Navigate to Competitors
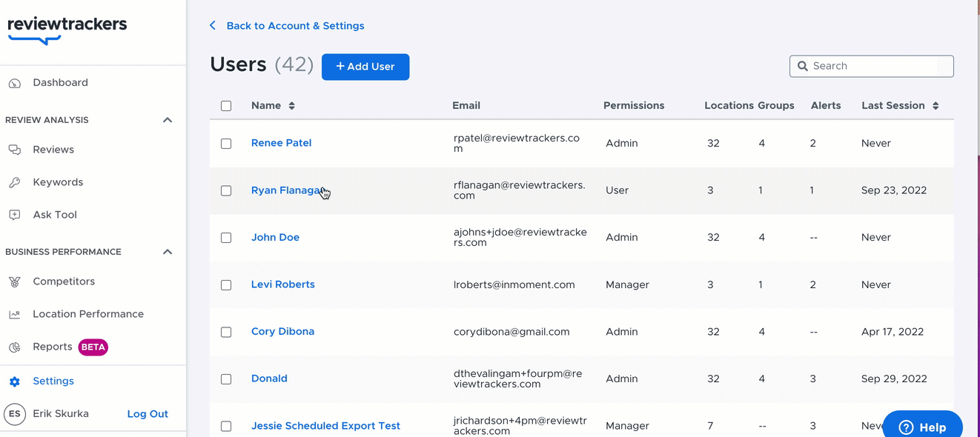Viewport: 980px width, 437px height. [x=64, y=281]
